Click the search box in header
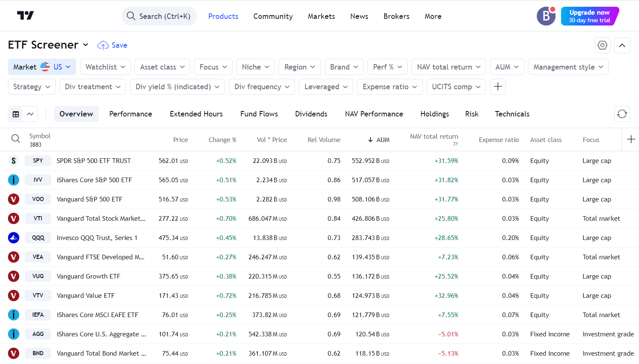This screenshot has width=639, height=364. 159,16
